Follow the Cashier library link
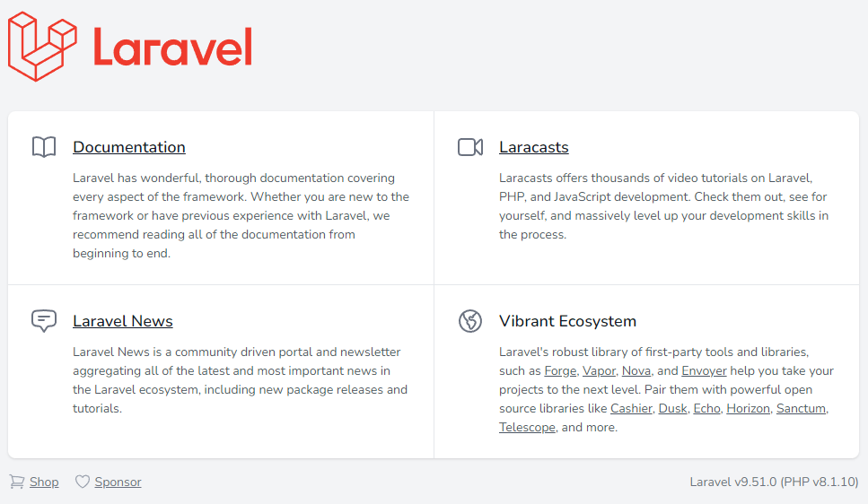Screen dimensions: 868x504 [631, 408]
